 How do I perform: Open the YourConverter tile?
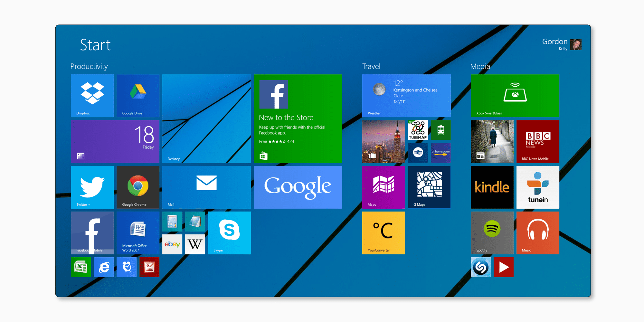coord(384,233)
